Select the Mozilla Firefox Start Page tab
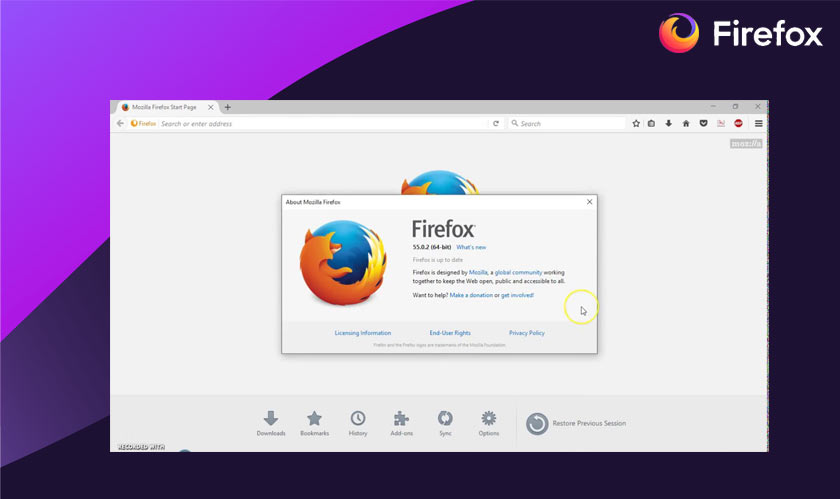 click(x=167, y=107)
